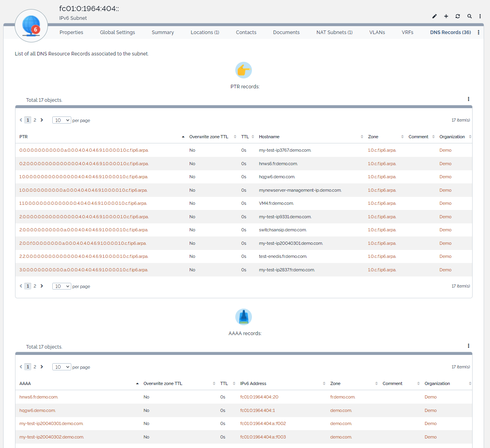490x448 pixels.
Task: Open AAAA table per page dropdown
Action: click(x=61, y=367)
